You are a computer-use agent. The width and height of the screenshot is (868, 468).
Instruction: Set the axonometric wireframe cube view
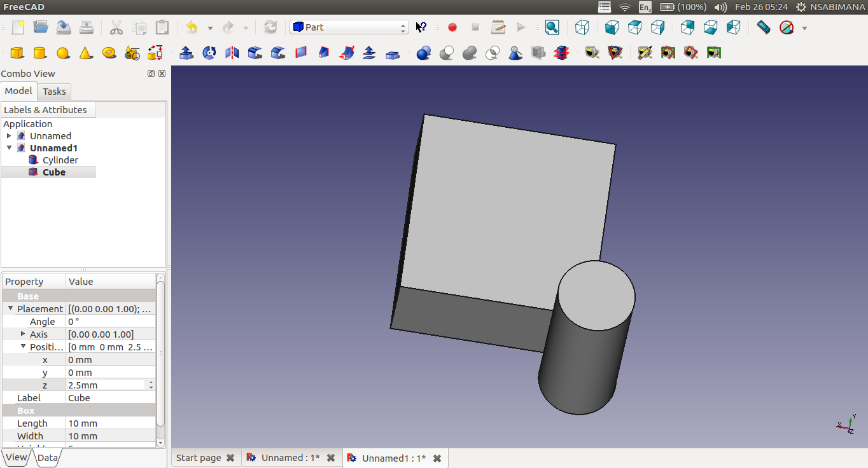(582, 27)
